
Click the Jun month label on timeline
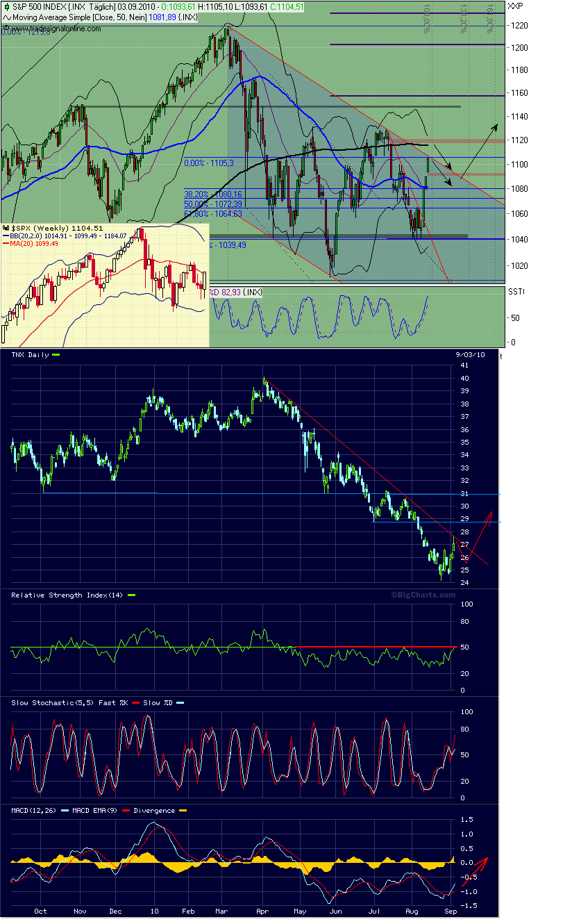coord(336,911)
